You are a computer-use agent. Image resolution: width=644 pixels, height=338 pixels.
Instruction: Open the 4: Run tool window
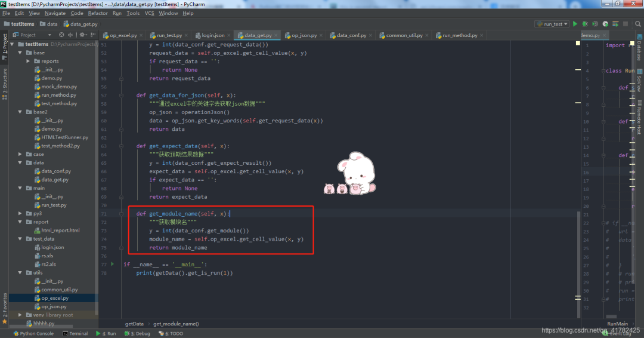pos(106,333)
